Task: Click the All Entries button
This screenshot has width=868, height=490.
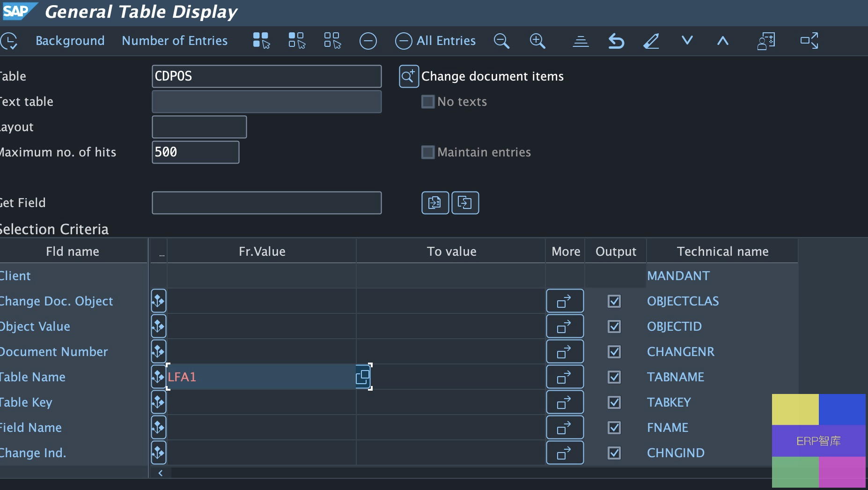Action: coord(435,41)
